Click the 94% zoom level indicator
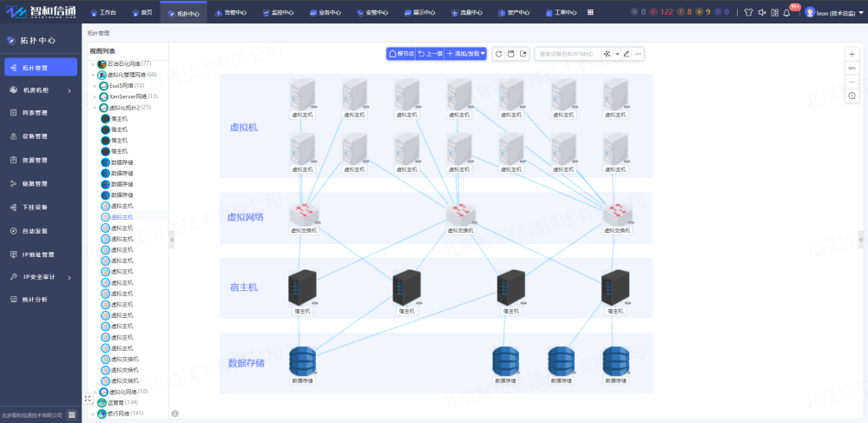 pyautogui.click(x=852, y=68)
